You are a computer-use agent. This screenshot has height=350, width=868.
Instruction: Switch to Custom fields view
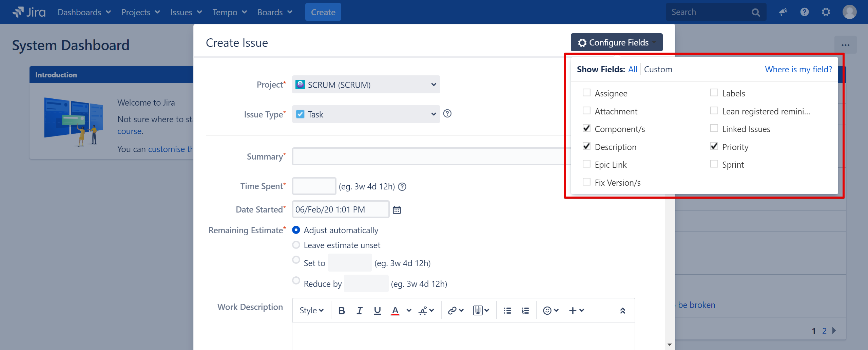click(658, 69)
